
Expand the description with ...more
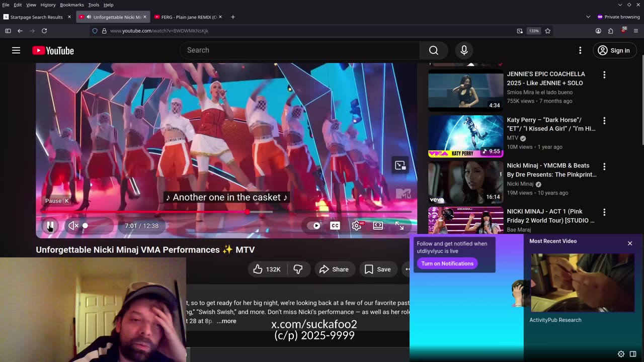226,321
